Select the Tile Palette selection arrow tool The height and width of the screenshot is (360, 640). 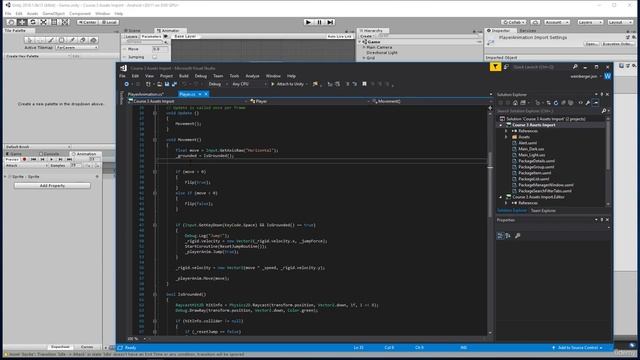click(29, 40)
